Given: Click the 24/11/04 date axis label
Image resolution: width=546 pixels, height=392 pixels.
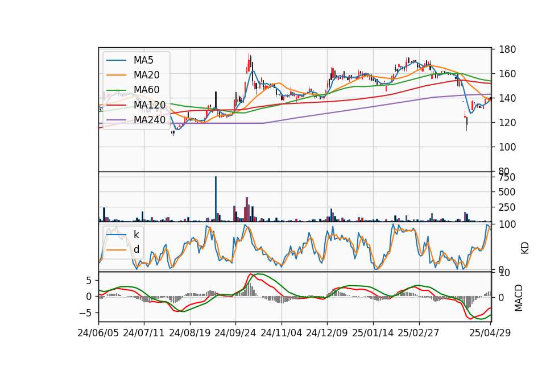Looking at the screenshot, I should click(281, 333).
